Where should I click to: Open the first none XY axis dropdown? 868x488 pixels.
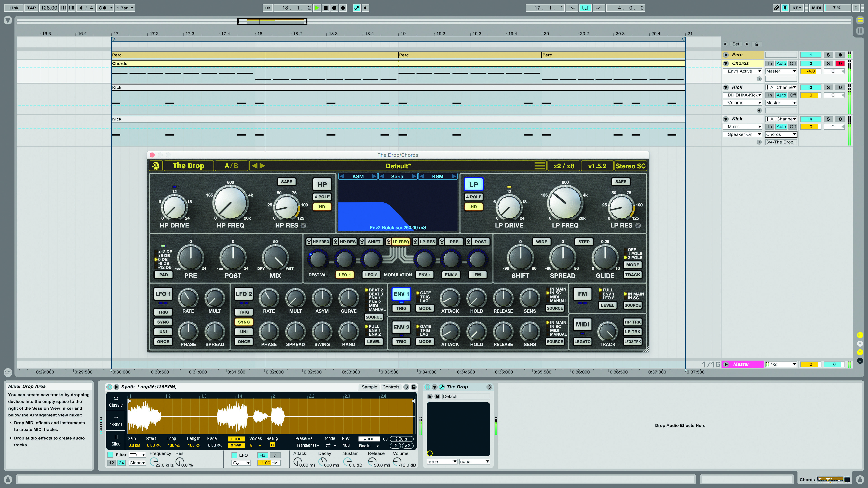click(442, 462)
